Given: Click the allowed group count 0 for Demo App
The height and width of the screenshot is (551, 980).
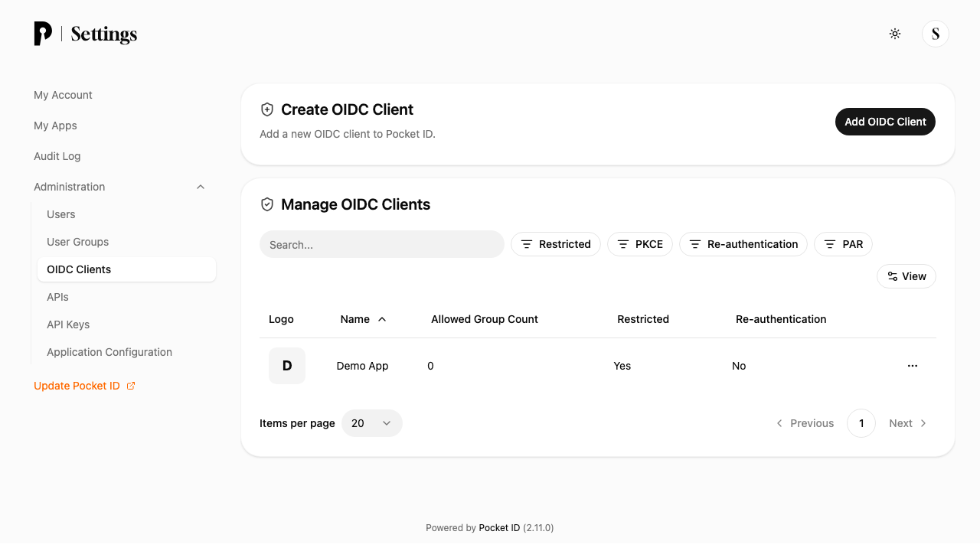Looking at the screenshot, I should click(430, 366).
